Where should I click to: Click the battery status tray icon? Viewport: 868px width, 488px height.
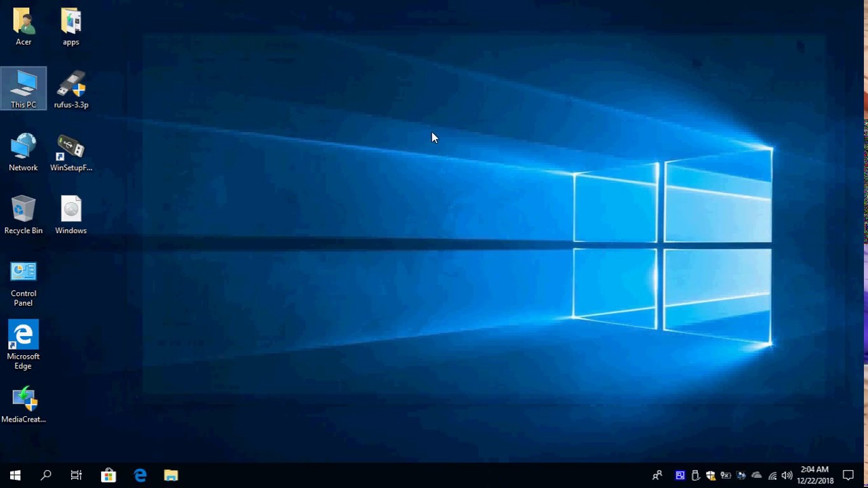pyautogui.click(x=726, y=475)
